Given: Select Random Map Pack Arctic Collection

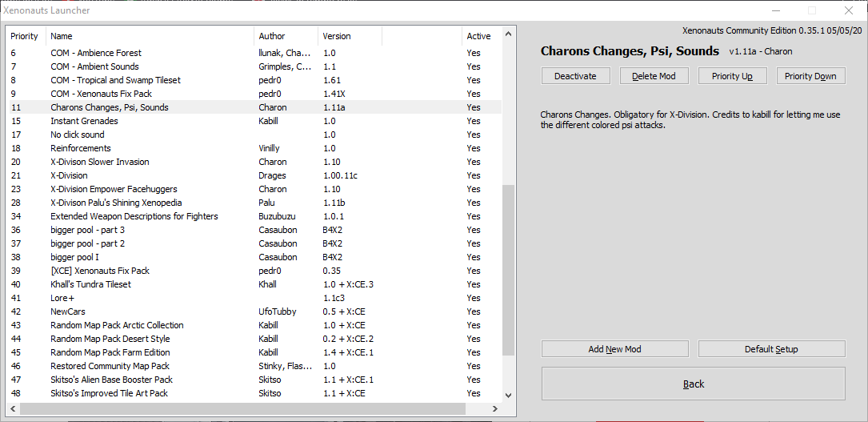Looking at the screenshot, I should pos(254,325).
